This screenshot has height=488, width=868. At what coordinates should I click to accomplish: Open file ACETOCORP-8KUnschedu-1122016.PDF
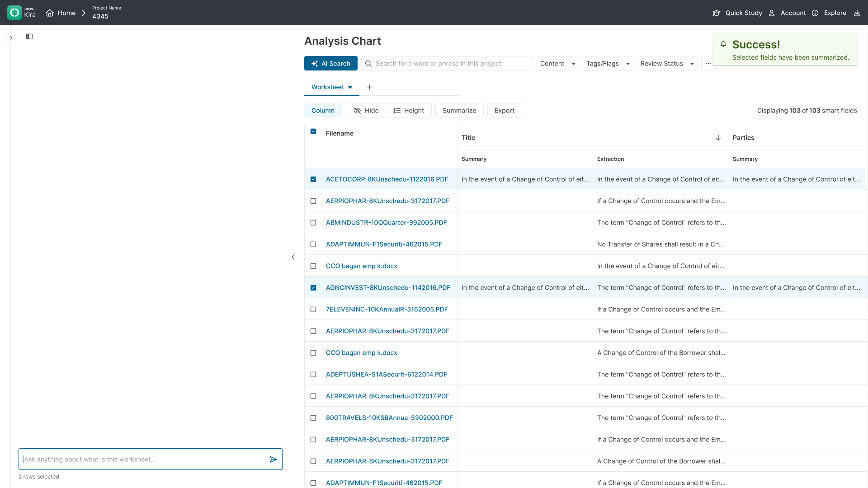387,179
